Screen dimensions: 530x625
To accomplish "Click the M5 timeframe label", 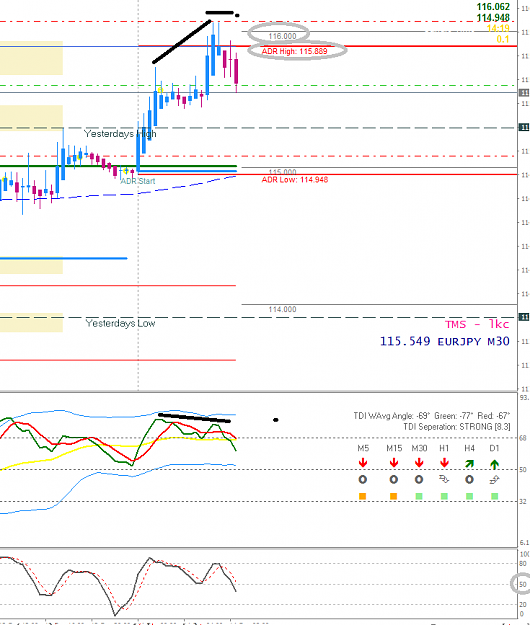I will pos(363,448).
